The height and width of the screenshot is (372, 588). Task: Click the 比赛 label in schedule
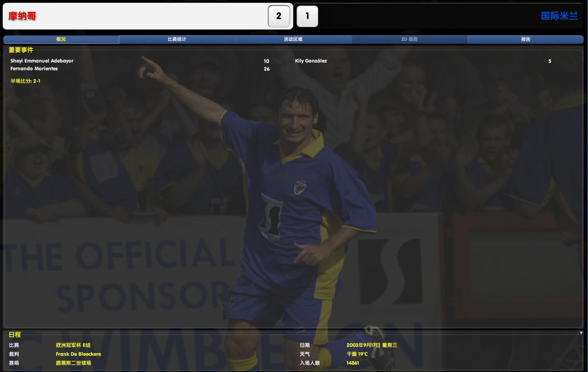(x=14, y=345)
